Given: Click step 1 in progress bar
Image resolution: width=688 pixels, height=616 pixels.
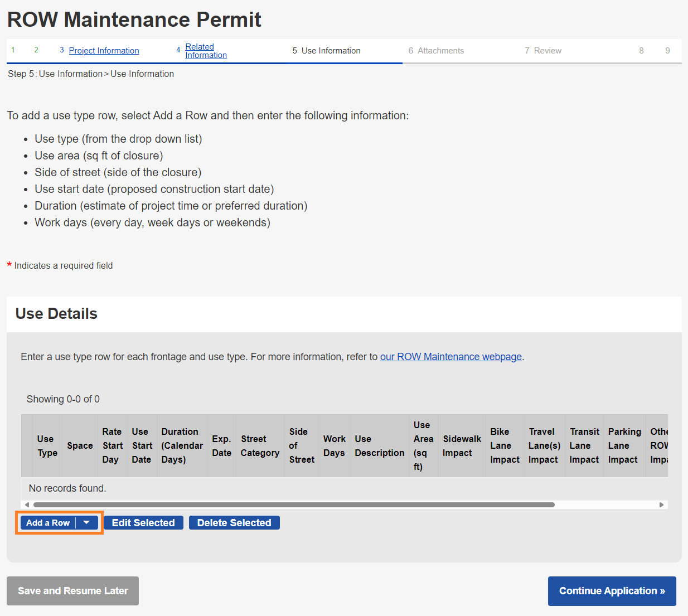Looking at the screenshot, I should pyautogui.click(x=13, y=50).
